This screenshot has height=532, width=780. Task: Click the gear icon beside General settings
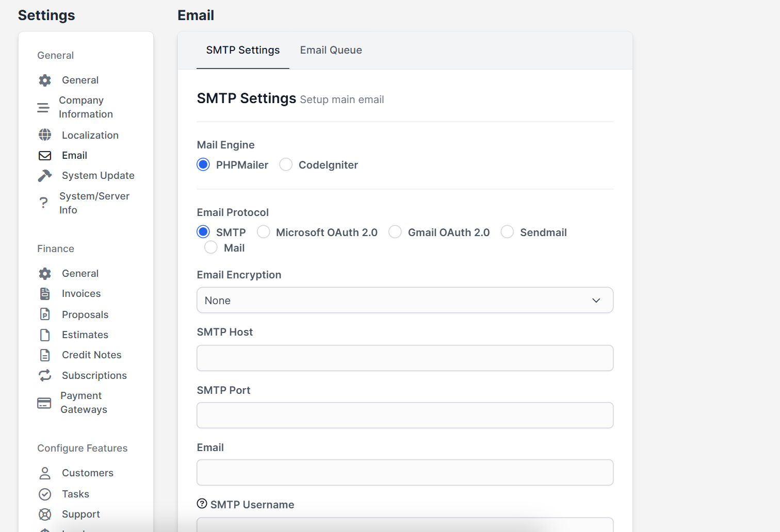[x=45, y=80]
